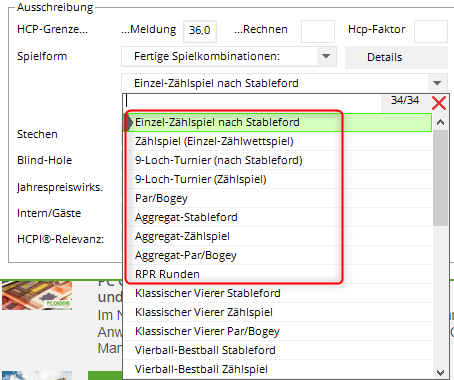This screenshot has height=380, width=454.
Task: Open the Spielform combination type dropdown arrow
Action: tap(326, 56)
